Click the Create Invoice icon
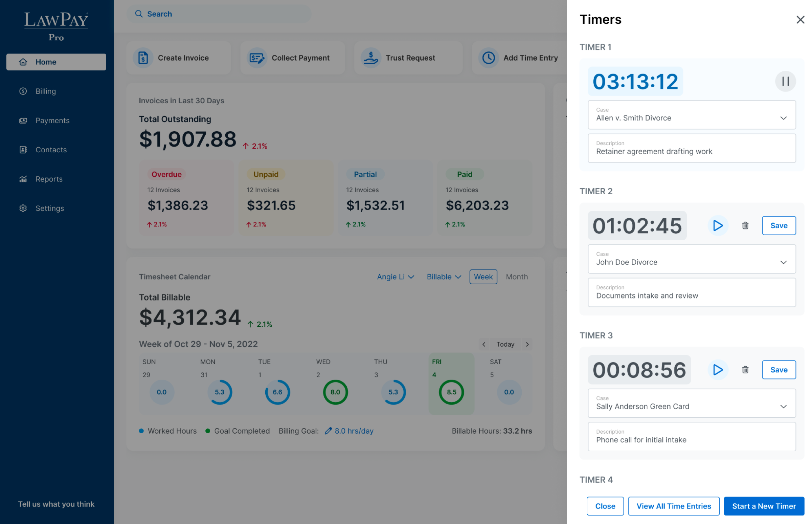 (x=143, y=58)
